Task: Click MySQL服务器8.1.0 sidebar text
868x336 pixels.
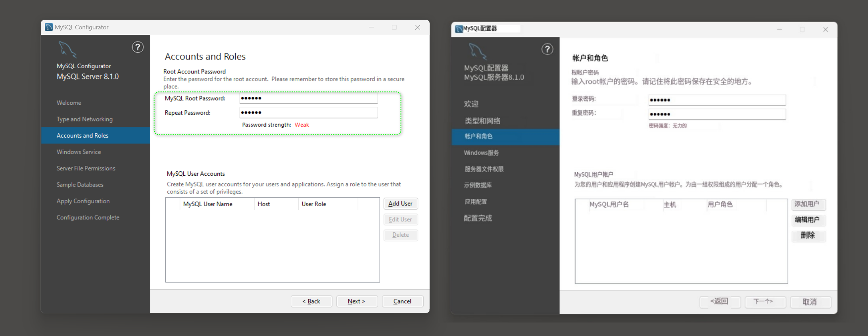Action: pyautogui.click(x=494, y=77)
